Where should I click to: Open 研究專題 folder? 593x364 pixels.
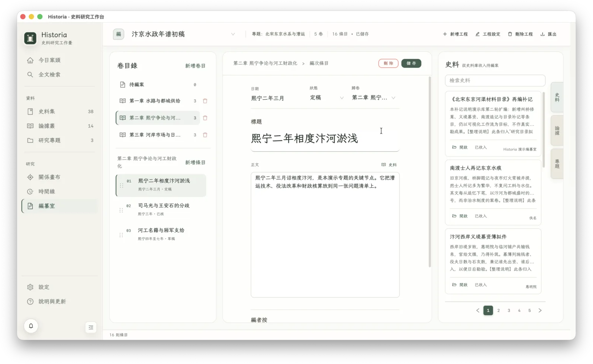tap(59, 140)
